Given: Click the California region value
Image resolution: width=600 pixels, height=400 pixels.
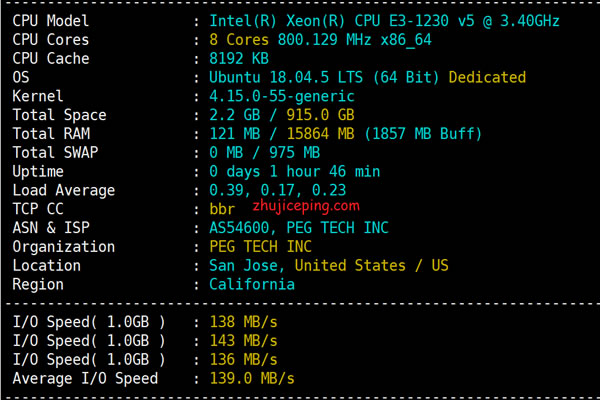Looking at the screenshot, I should [x=251, y=284].
